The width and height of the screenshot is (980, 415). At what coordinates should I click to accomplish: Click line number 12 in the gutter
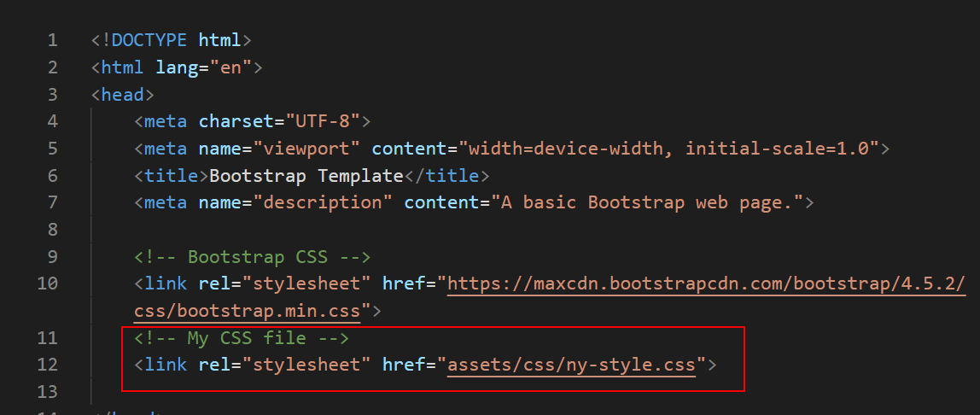tap(48, 365)
